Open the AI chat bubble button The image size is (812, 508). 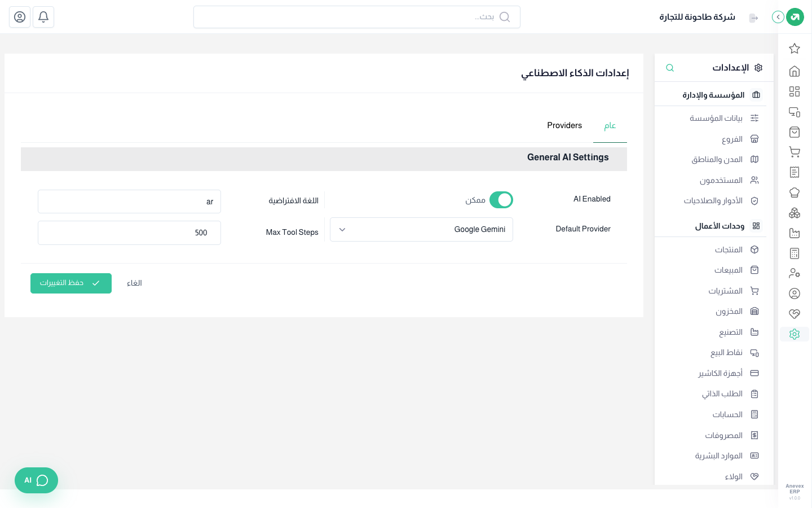click(36, 480)
